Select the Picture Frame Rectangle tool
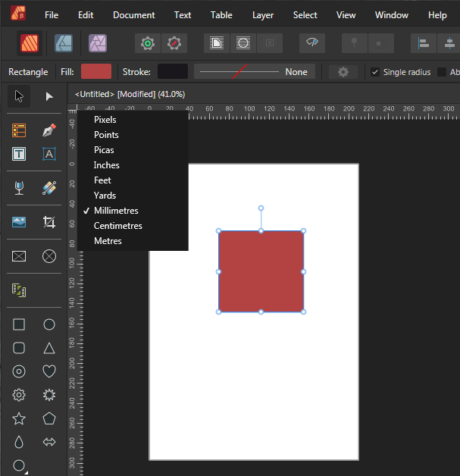460x476 pixels. pos(19,256)
